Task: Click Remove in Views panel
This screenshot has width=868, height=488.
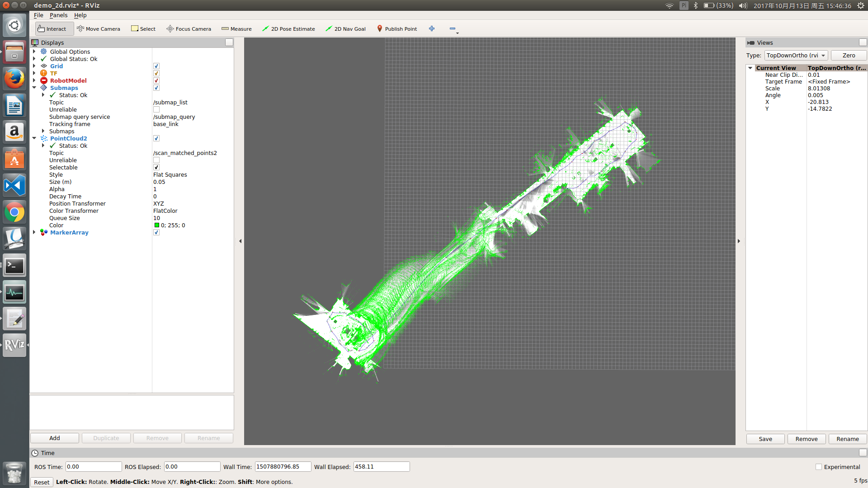Action: [807, 439]
